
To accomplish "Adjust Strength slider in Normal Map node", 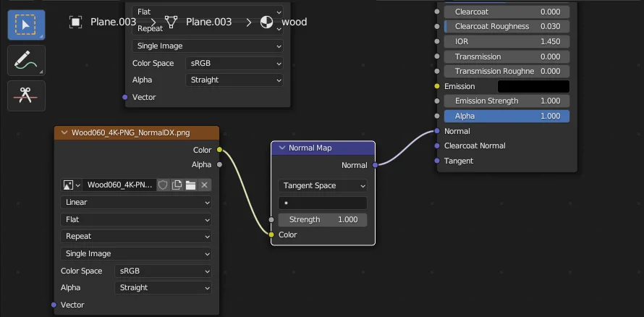I will [323, 220].
